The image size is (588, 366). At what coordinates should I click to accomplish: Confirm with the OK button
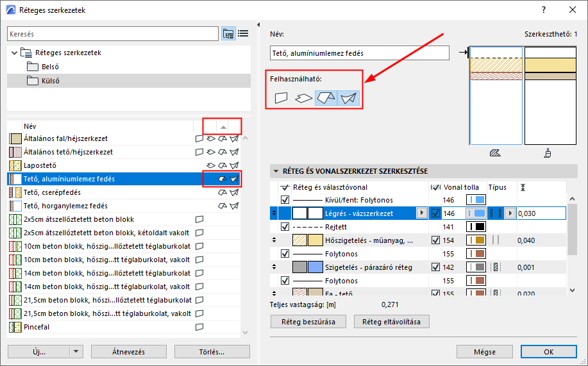click(x=549, y=352)
